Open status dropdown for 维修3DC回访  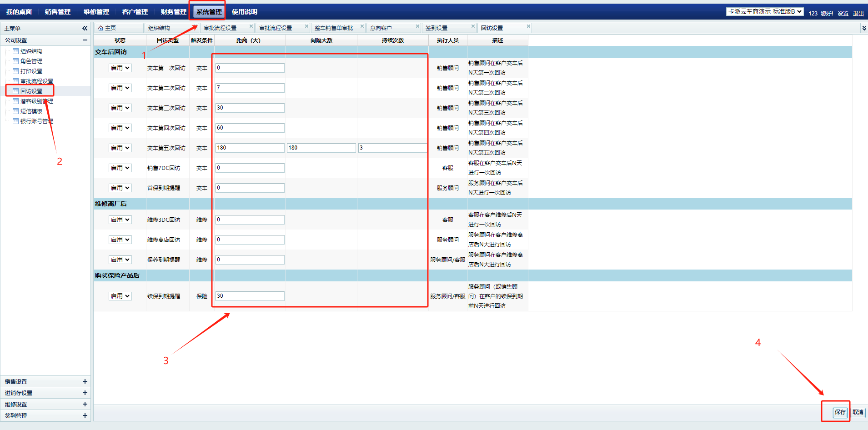tap(120, 220)
